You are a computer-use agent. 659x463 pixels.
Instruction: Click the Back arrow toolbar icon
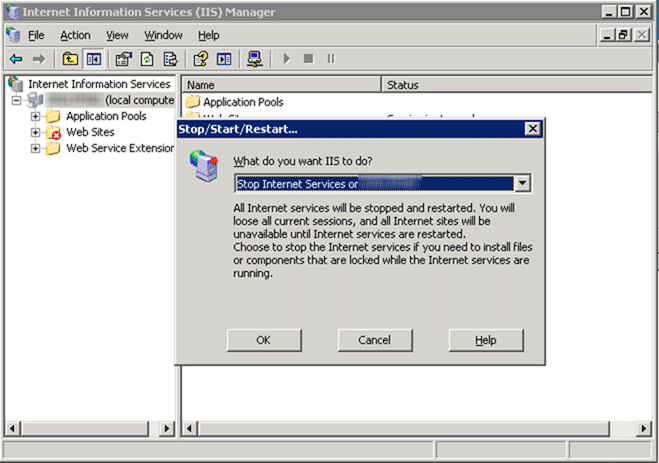click(x=16, y=59)
